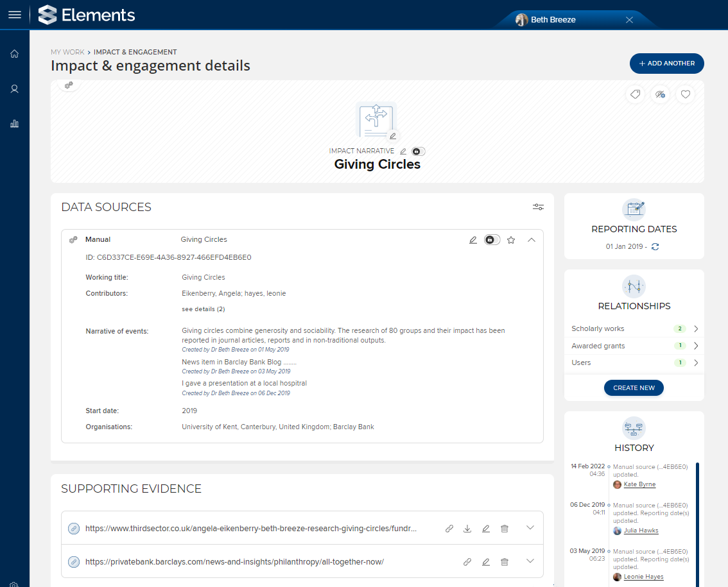Download the thirdsector.co.uk evidence
Viewport: 728px width, 587px height.
[467, 529]
